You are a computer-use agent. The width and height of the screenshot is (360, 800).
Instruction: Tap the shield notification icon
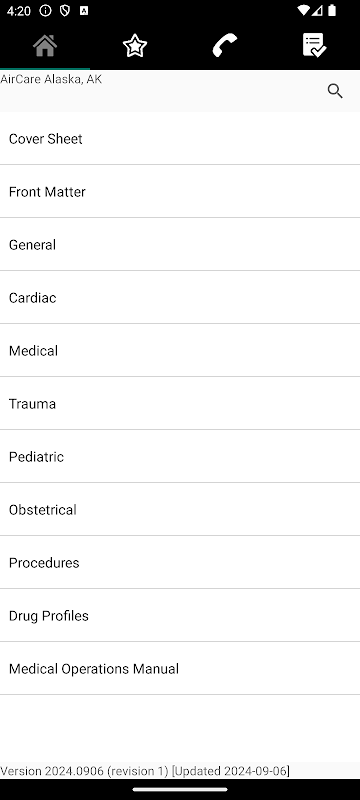(65, 10)
